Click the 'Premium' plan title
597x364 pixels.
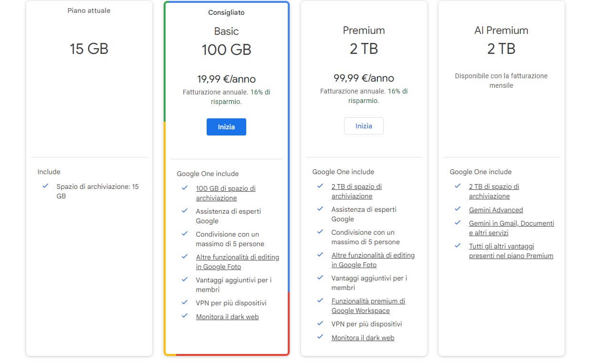[x=364, y=31]
